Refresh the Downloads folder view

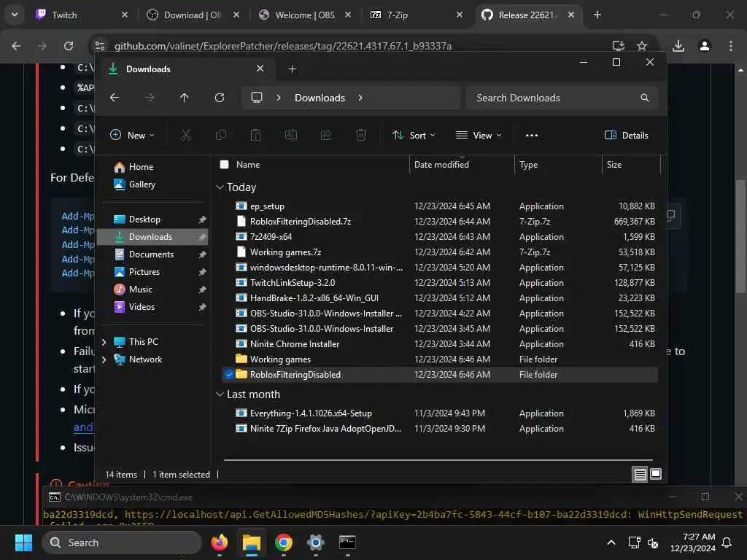click(220, 98)
